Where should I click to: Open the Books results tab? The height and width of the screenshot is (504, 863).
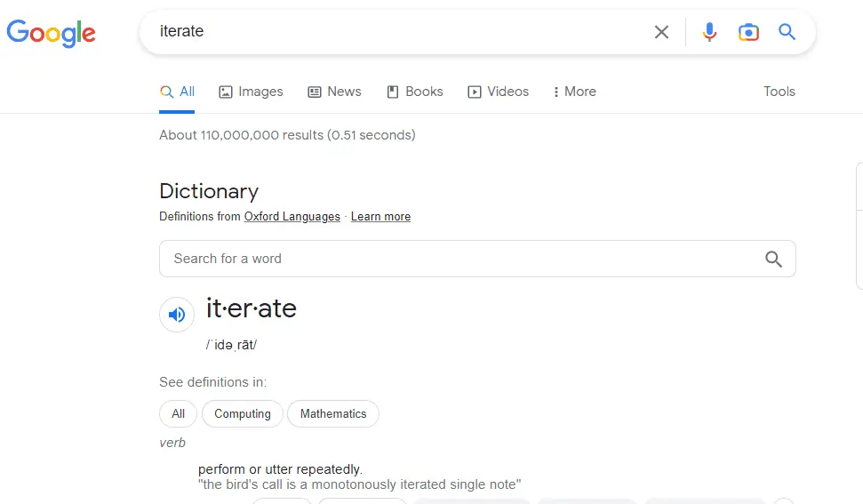[x=415, y=92]
